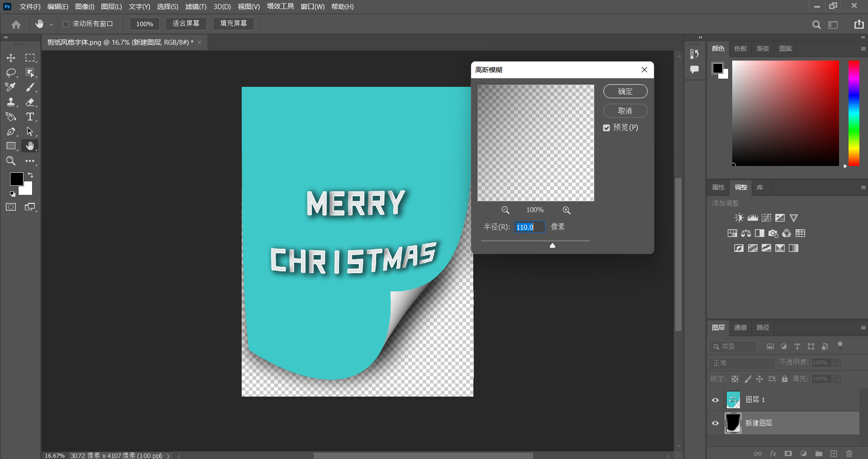Toggle the Preview checkbox in Gaussian Blur
The image size is (868, 459).
click(606, 128)
